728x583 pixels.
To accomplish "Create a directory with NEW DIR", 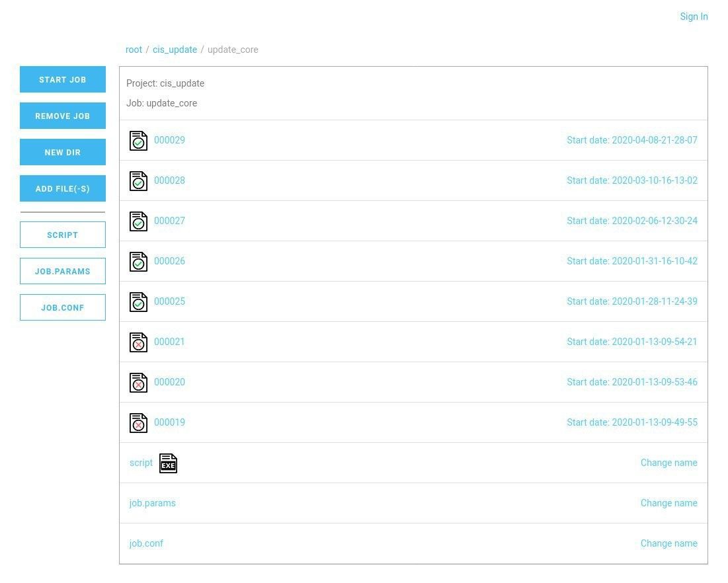I will pos(63,152).
